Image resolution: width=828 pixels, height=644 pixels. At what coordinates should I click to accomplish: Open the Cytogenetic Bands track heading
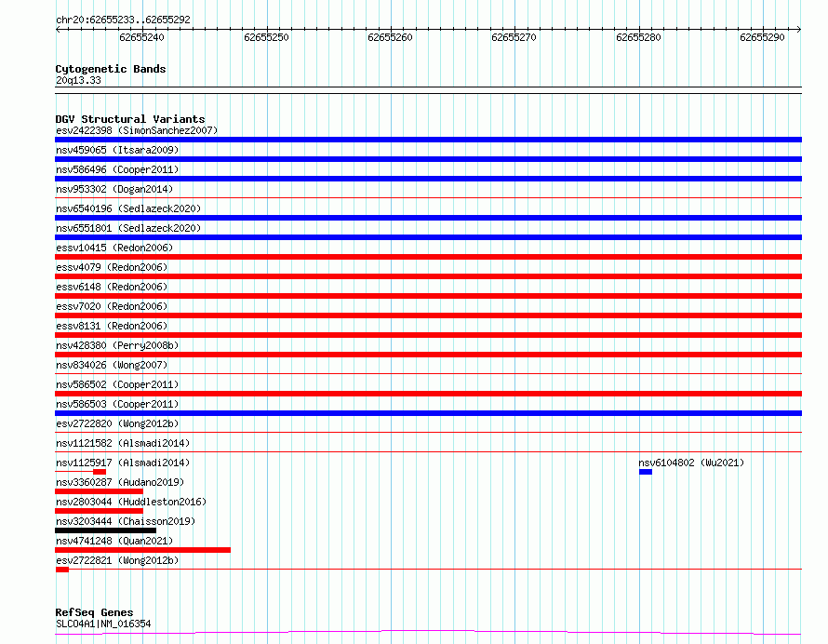110,69
